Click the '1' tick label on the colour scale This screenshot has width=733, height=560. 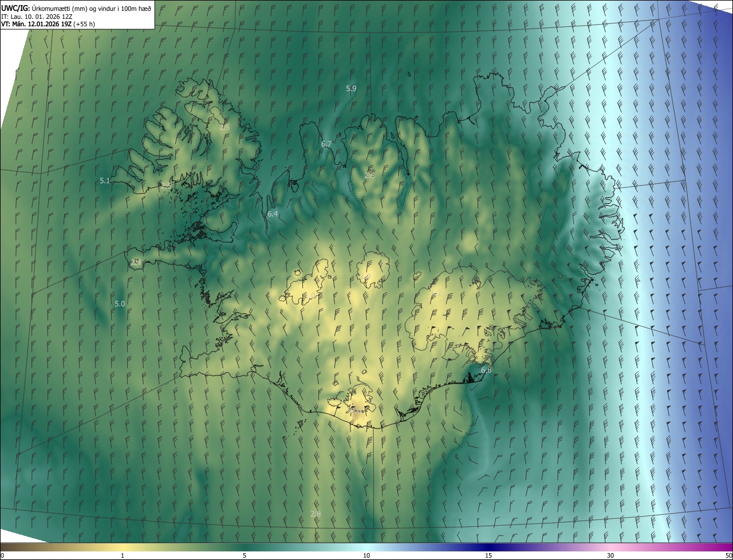coord(123,556)
